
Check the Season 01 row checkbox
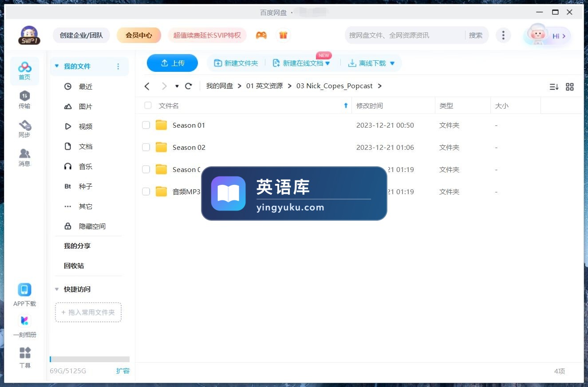point(146,125)
